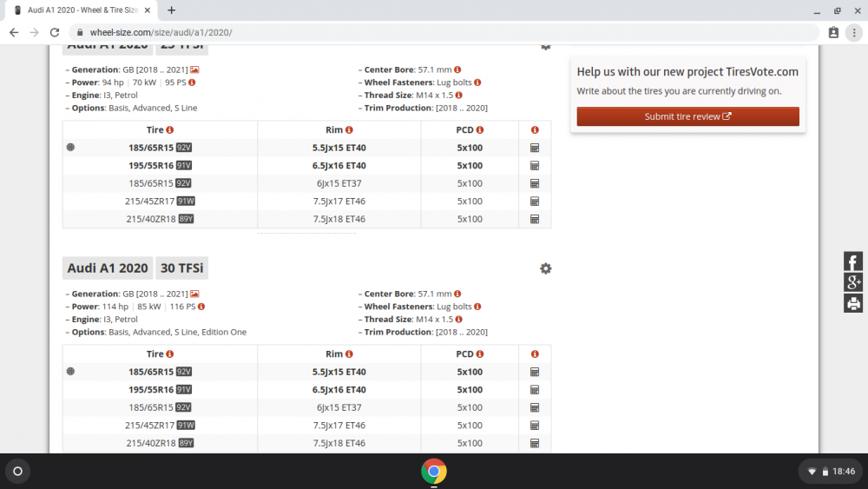Click rim 7.5Jx18 ET46 in upper table
The height and width of the screenshot is (489, 868).
339,218
